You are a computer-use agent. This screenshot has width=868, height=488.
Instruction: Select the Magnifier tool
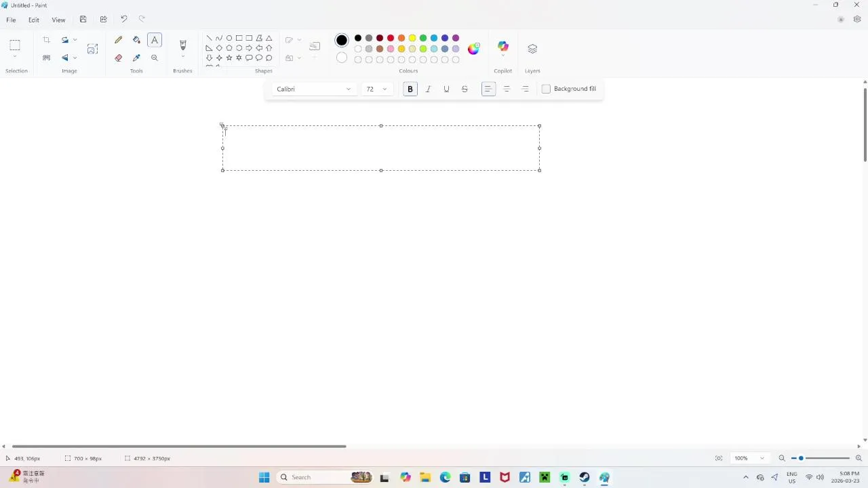point(155,58)
